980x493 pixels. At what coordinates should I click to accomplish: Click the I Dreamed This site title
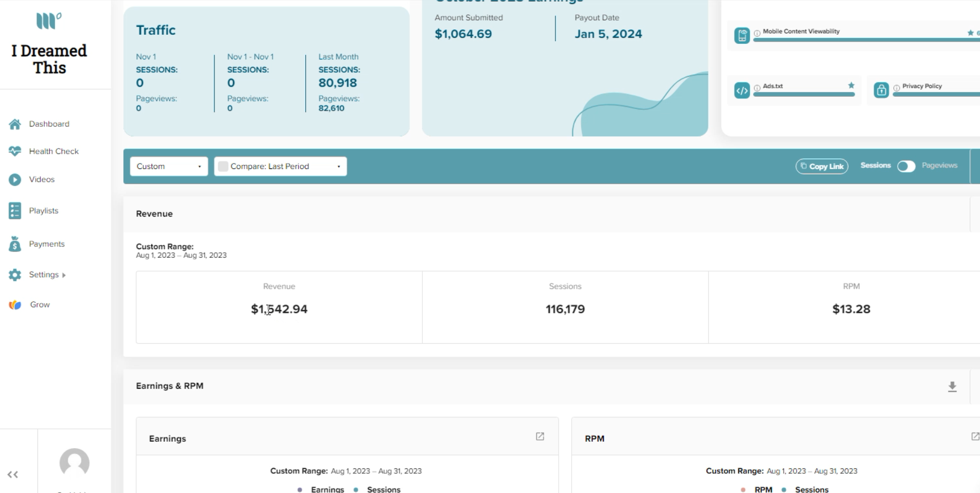point(49,59)
